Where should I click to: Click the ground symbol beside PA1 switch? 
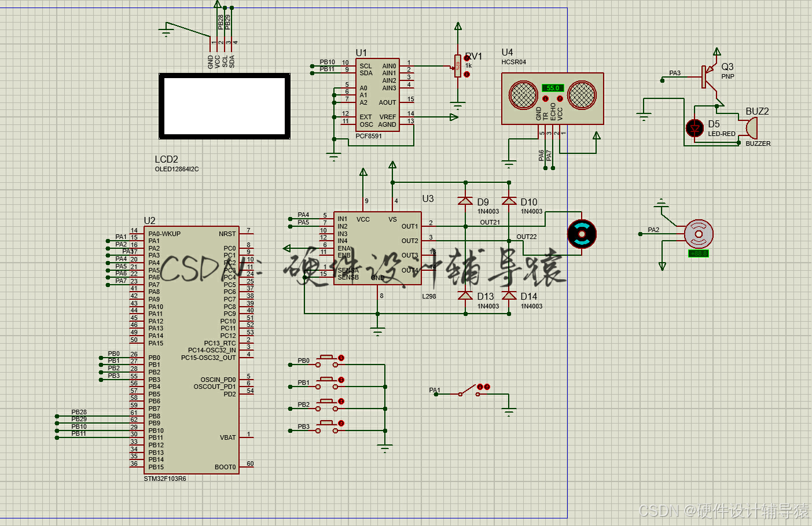coord(509,412)
